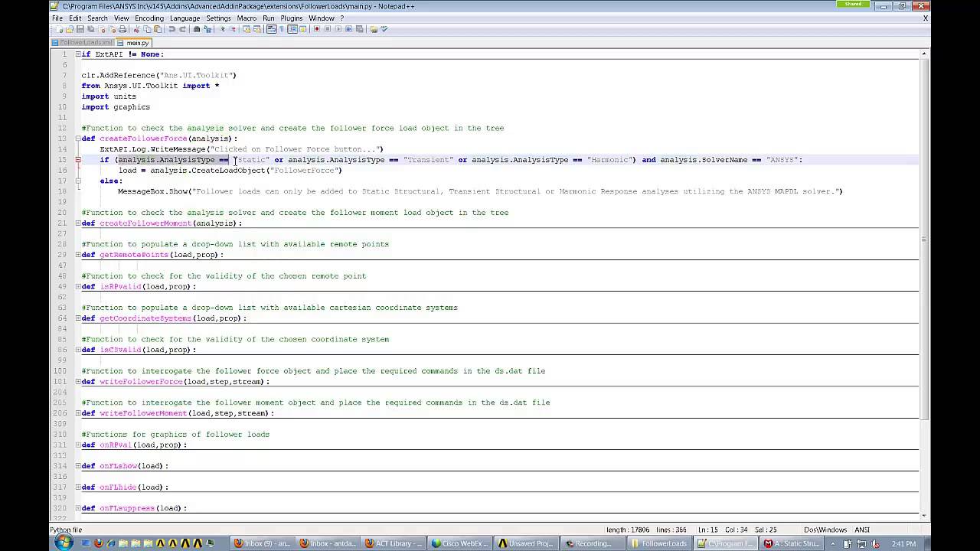
Task: Open the Plugins menu
Action: 291,18
